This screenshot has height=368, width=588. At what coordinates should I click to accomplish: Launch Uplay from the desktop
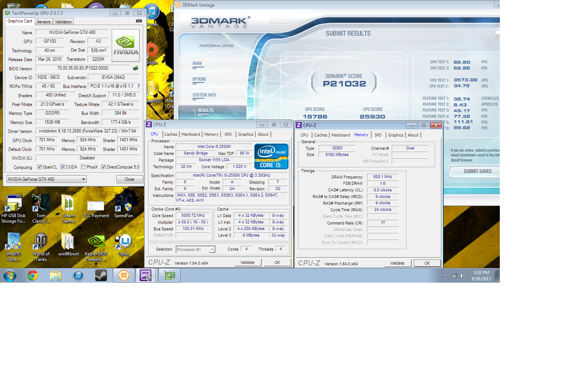point(123,245)
